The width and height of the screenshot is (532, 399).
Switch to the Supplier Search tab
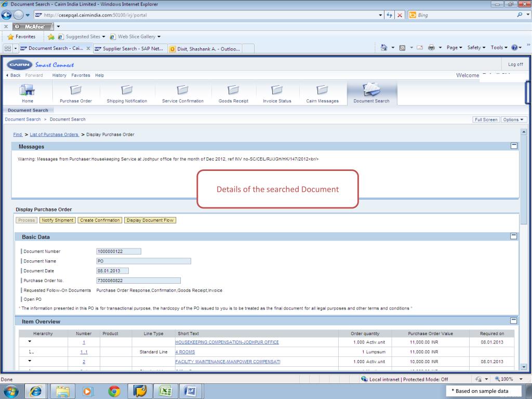coord(130,49)
